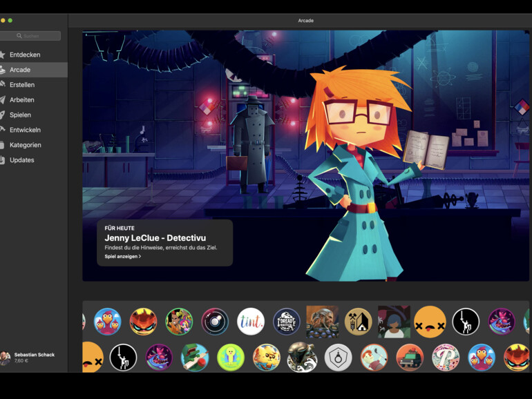
Task: Select the angry red creature icon, upper row
Action: tap(143, 322)
